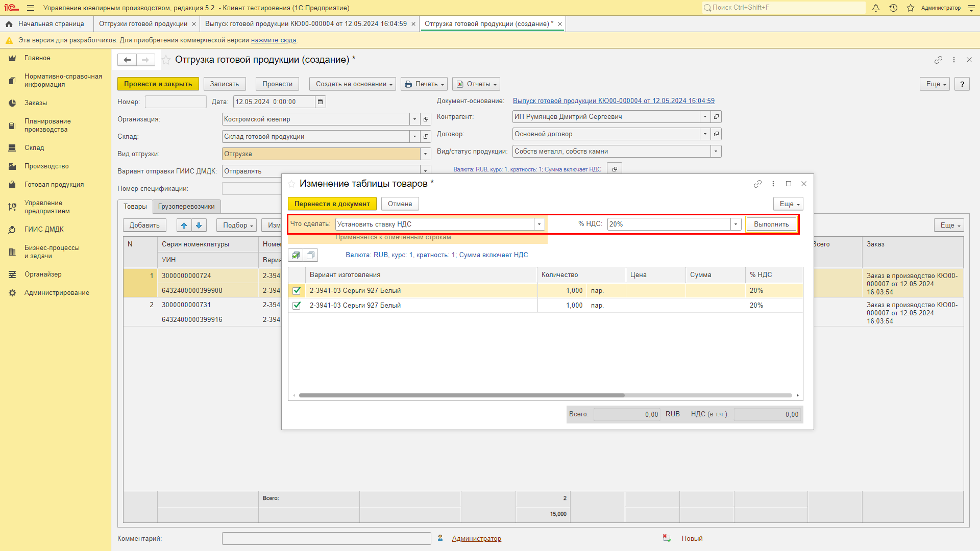Open dialog Еще dropdown menu
Screen dimensions: 980x551
click(x=789, y=204)
